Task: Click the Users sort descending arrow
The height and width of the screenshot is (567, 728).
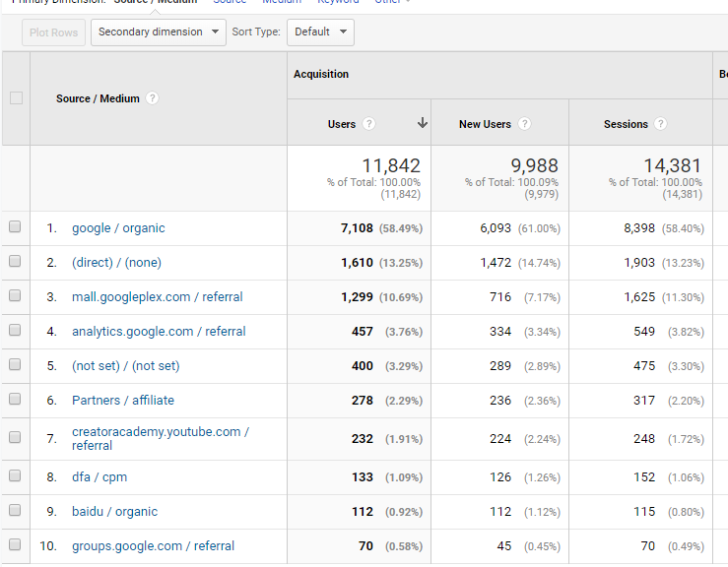Action: tap(422, 123)
